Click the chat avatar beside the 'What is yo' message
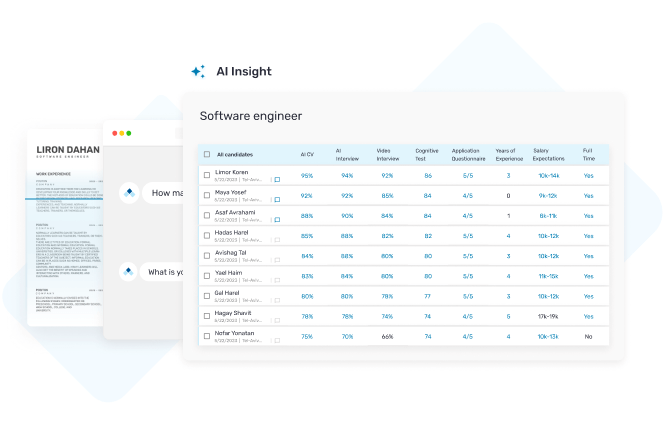This screenshot has width=667, height=445. [128, 271]
